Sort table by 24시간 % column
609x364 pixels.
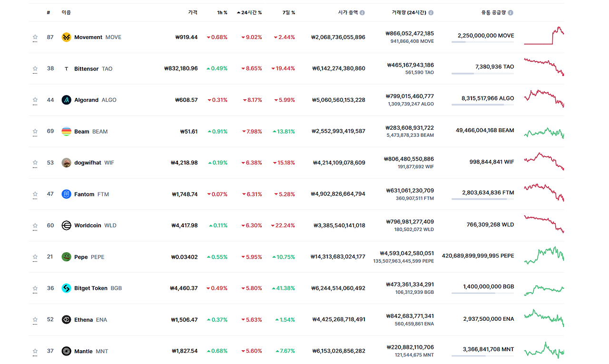(x=249, y=12)
